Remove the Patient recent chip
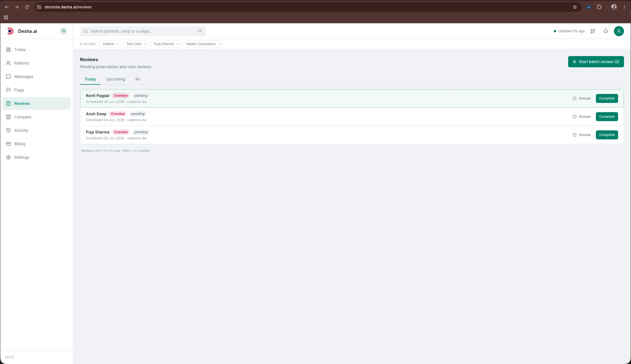The image size is (631, 364). [118, 44]
